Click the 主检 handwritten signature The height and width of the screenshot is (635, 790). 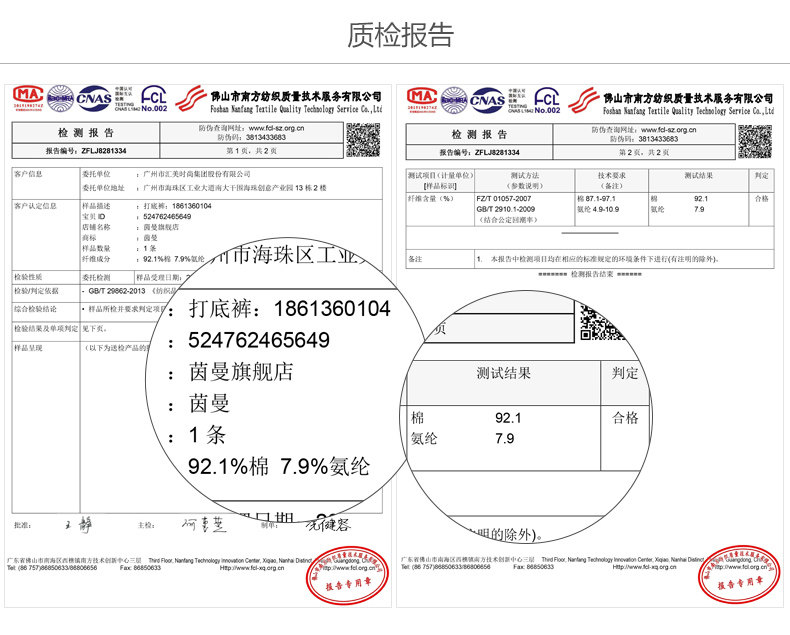(x=204, y=524)
